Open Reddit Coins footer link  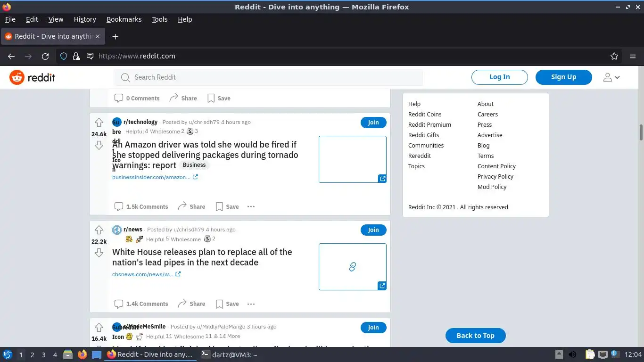click(x=425, y=115)
